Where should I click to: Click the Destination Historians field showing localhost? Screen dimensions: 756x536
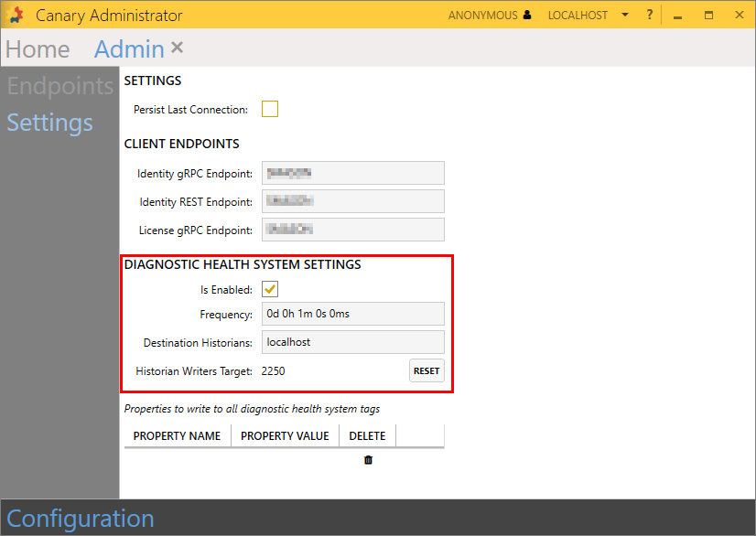(x=353, y=342)
